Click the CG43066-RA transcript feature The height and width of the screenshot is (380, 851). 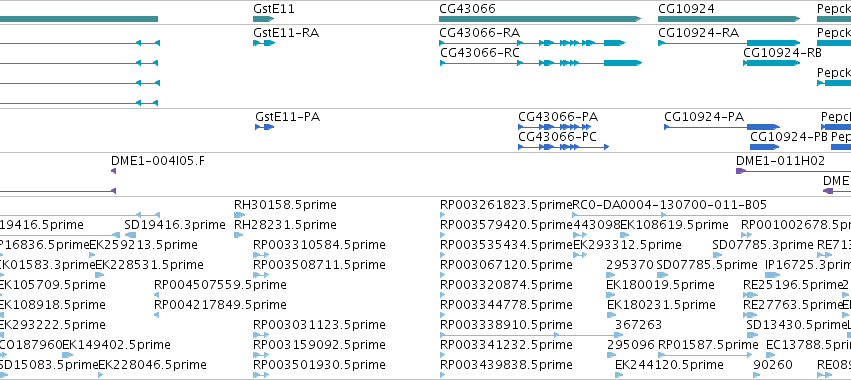[x=532, y=43]
